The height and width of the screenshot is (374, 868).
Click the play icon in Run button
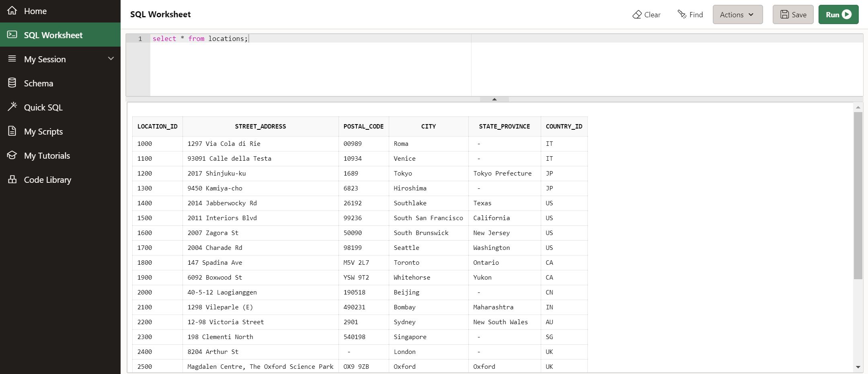(847, 14)
